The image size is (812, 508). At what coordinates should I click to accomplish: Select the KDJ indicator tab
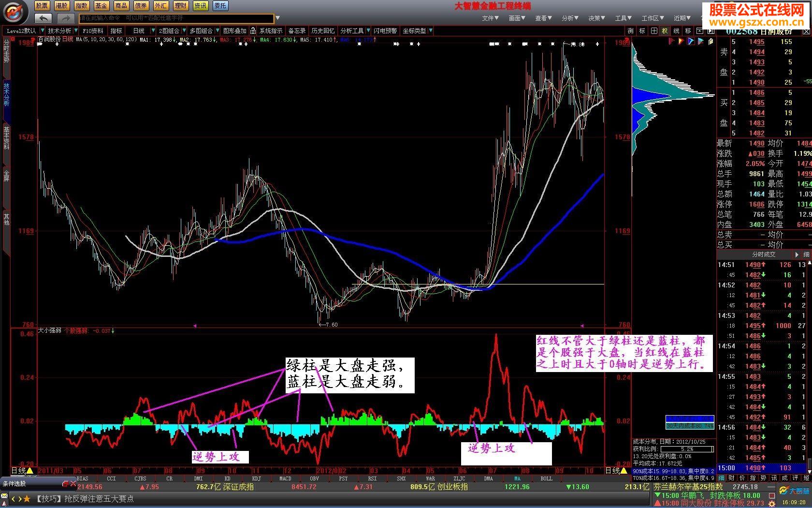pos(256,478)
